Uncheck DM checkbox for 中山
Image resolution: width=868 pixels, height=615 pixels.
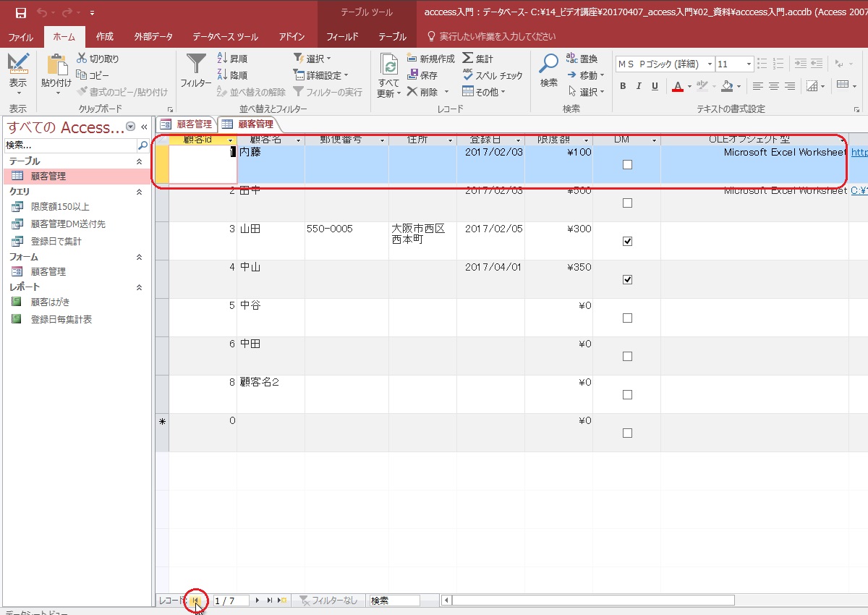coord(627,279)
